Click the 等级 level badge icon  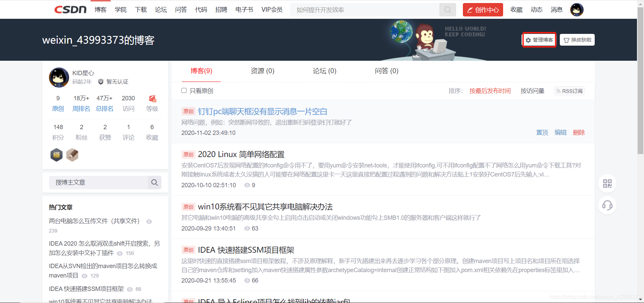[152, 98]
